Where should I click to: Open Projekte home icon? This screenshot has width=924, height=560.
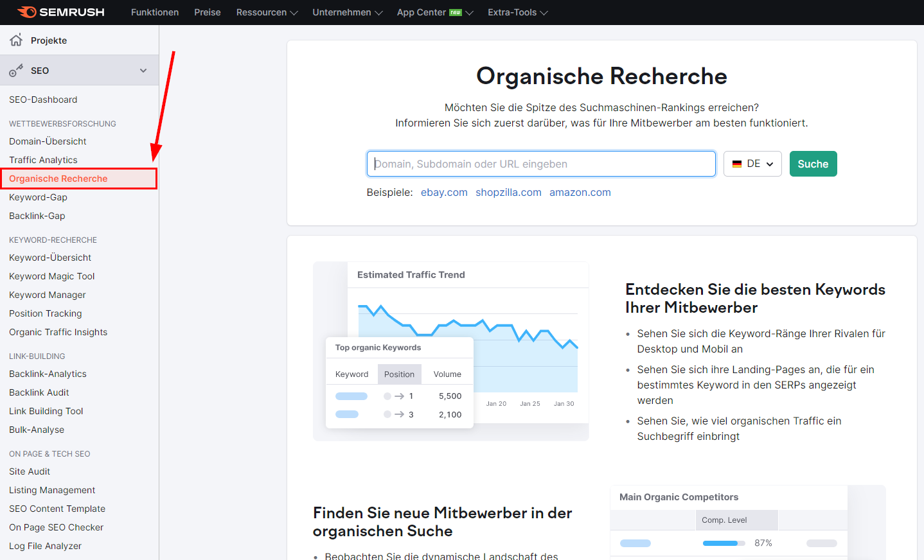[16, 40]
